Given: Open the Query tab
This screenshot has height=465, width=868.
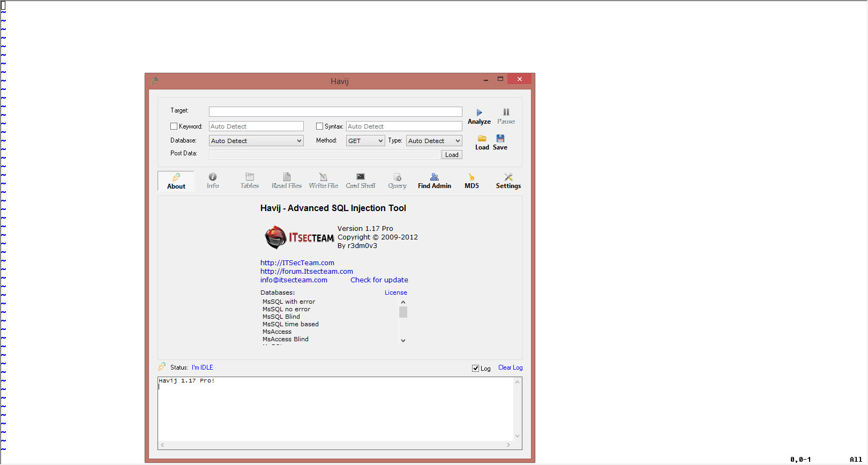Looking at the screenshot, I should coord(398,181).
